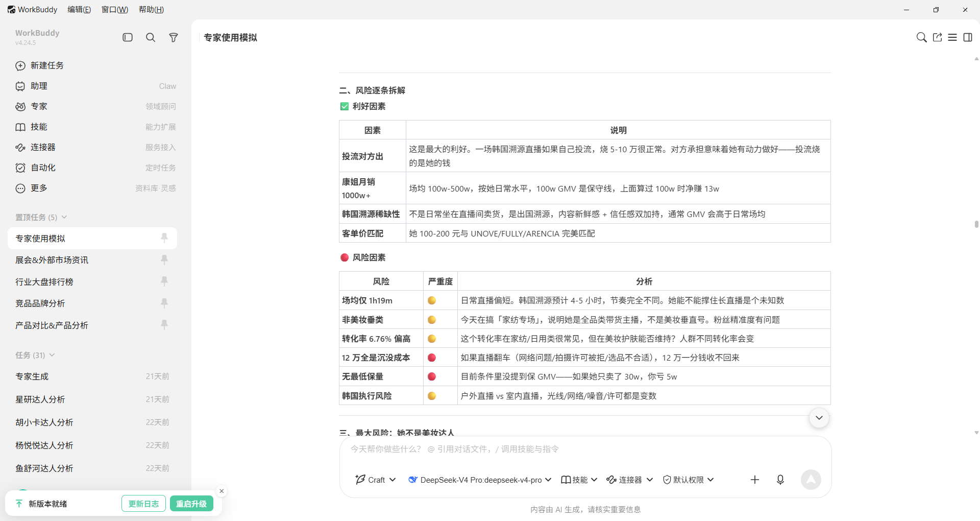Click the conversation vertical scrollbar thumb
Screen dimensions: 980x521
pyautogui.click(x=976, y=224)
